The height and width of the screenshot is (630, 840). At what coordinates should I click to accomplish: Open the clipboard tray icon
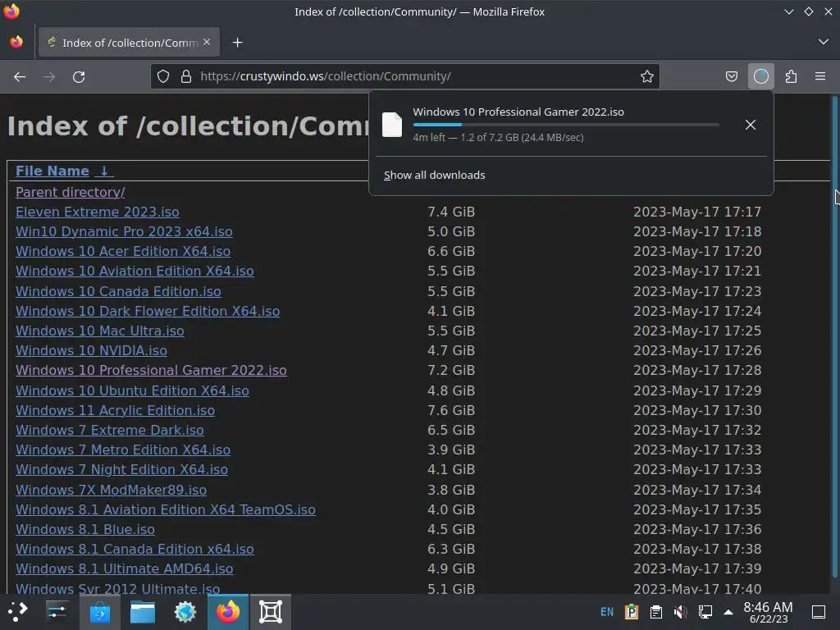pos(655,611)
